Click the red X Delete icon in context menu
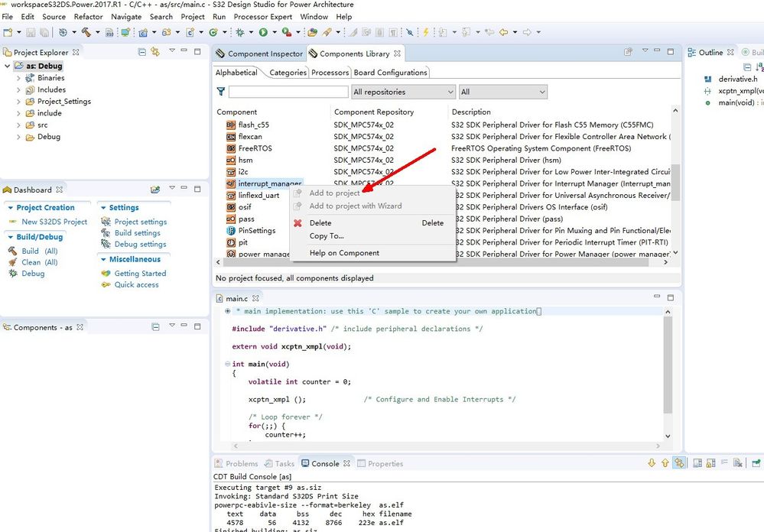The image size is (764, 532). pos(297,223)
